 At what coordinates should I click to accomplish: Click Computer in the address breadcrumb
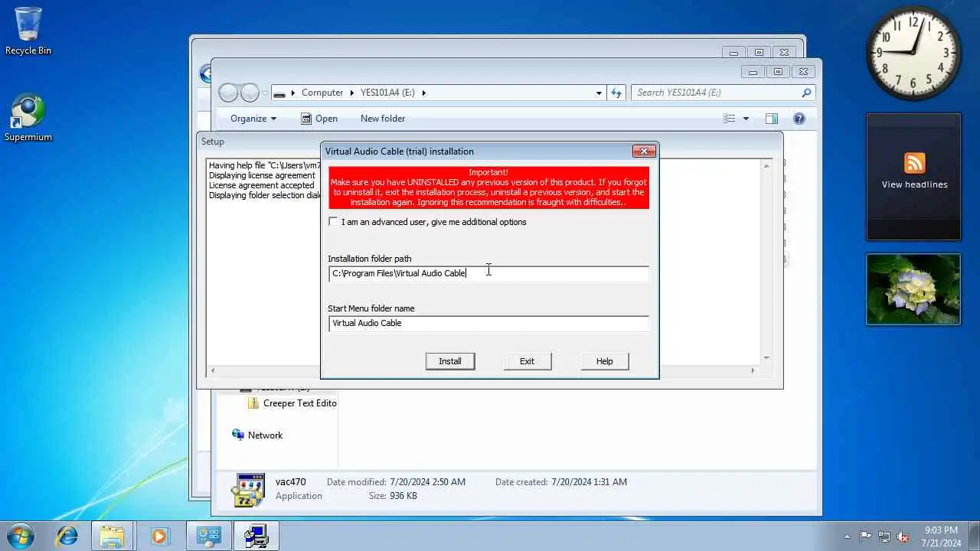322,93
